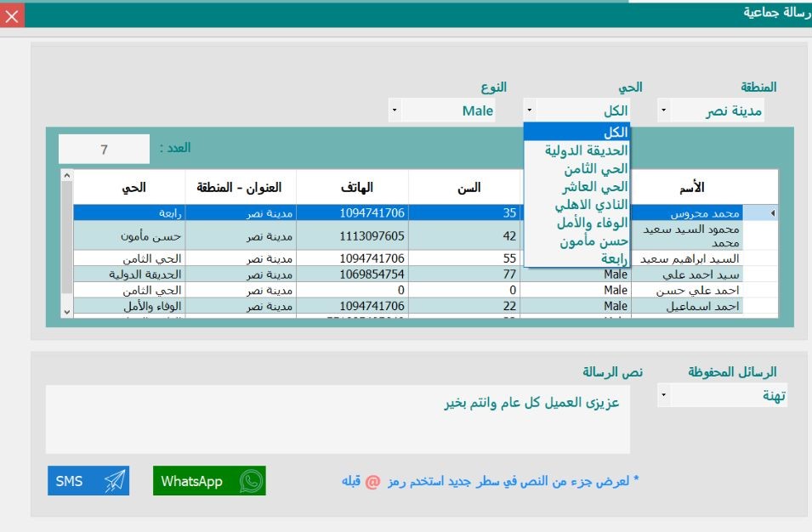The height and width of the screenshot is (532, 812).
Task: Select الكل in the district list
Action: [x=576, y=132]
